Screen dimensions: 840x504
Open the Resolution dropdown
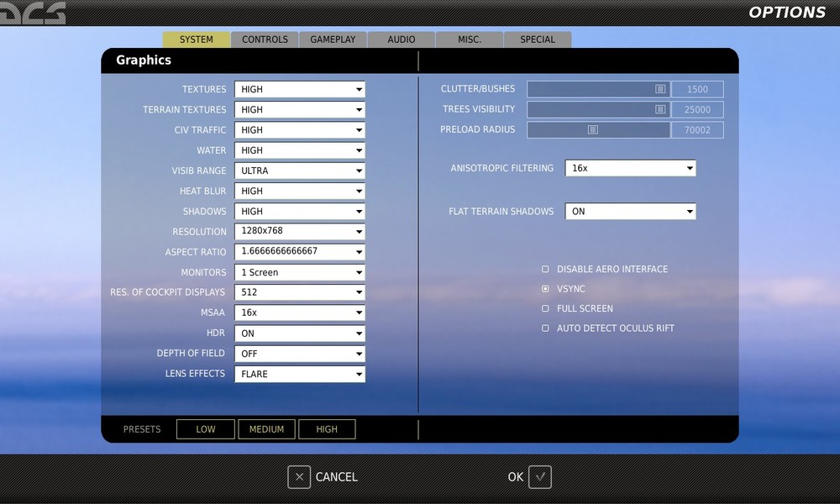click(x=300, y=231)
